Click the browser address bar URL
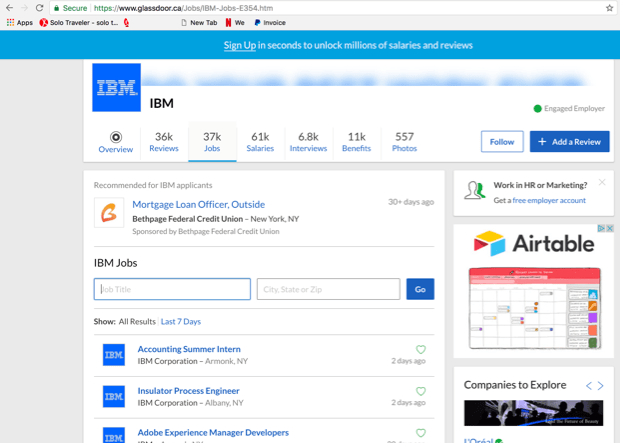The width and height of the screenshot is (620, 443). tap(183, 8)
